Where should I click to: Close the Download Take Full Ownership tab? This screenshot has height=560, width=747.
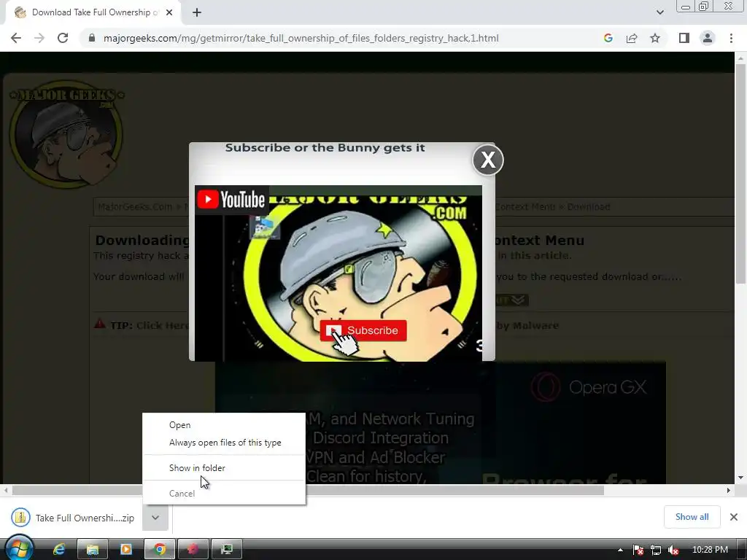pyautogui.click(x=169, y=12)
